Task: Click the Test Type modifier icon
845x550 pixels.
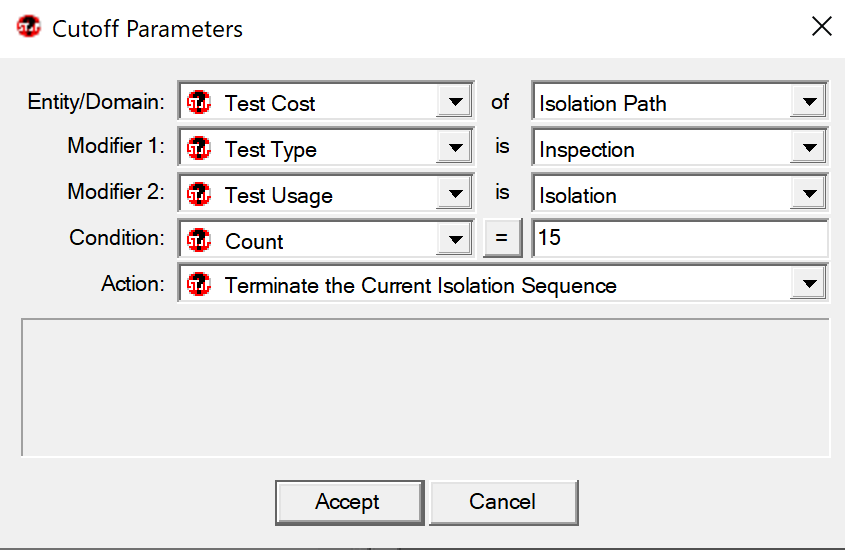Action: [199, 148]
